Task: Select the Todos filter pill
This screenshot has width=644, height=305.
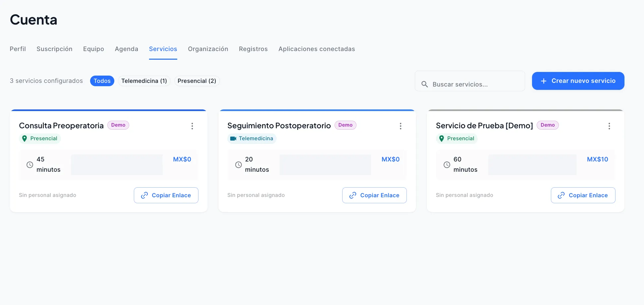Action: tap(102, 81)
